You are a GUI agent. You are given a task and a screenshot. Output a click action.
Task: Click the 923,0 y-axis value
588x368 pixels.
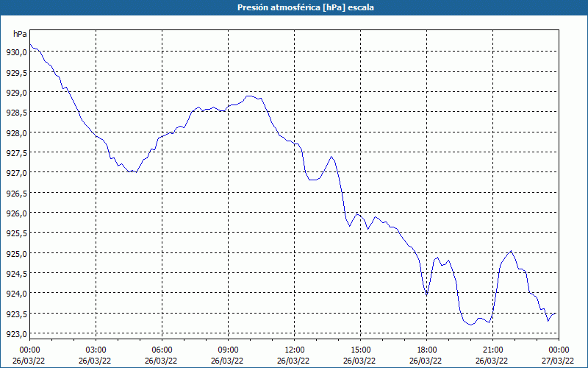pyautogui.click(x=16, y=334)
